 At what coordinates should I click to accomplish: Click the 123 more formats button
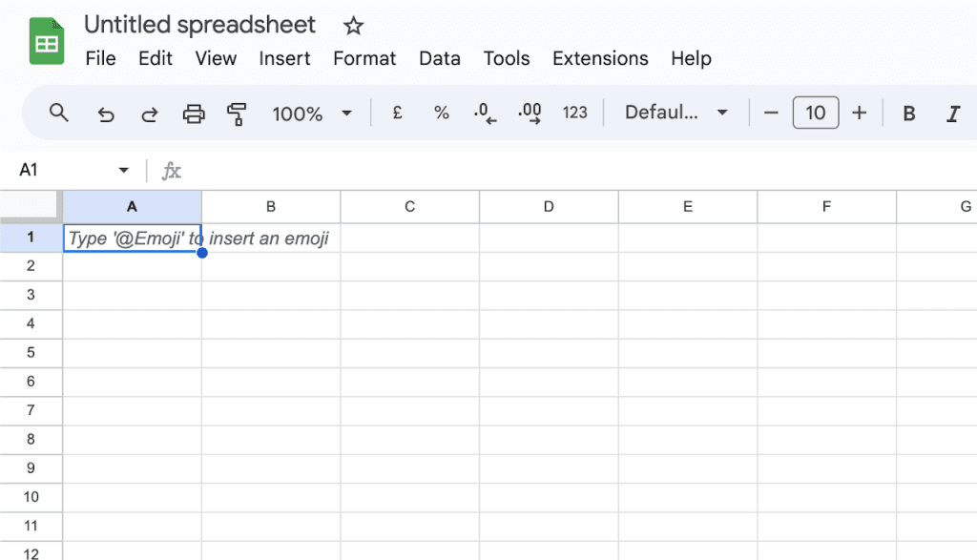pos(575,113)
